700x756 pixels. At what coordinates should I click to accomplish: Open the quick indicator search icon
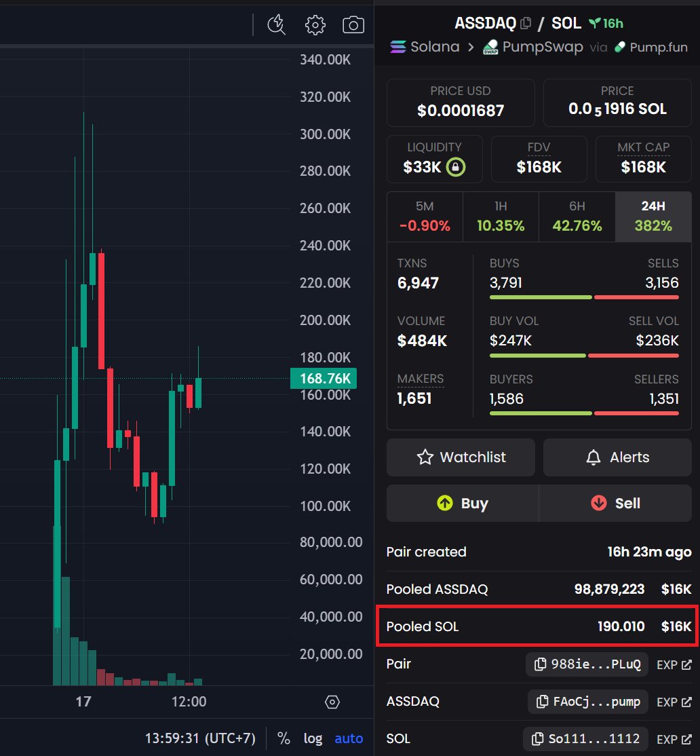[x=277, y=24]
